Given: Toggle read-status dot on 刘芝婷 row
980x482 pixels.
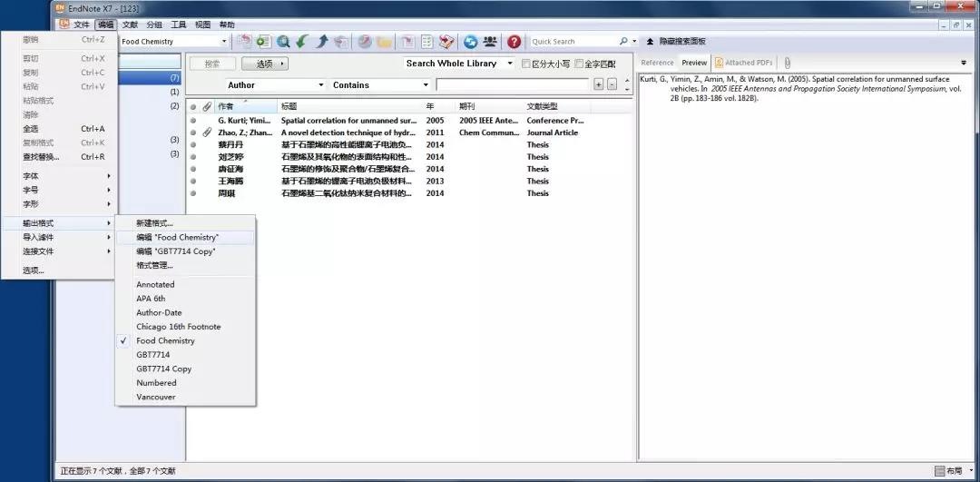Looking at the screenshot, I should [193, 157].
